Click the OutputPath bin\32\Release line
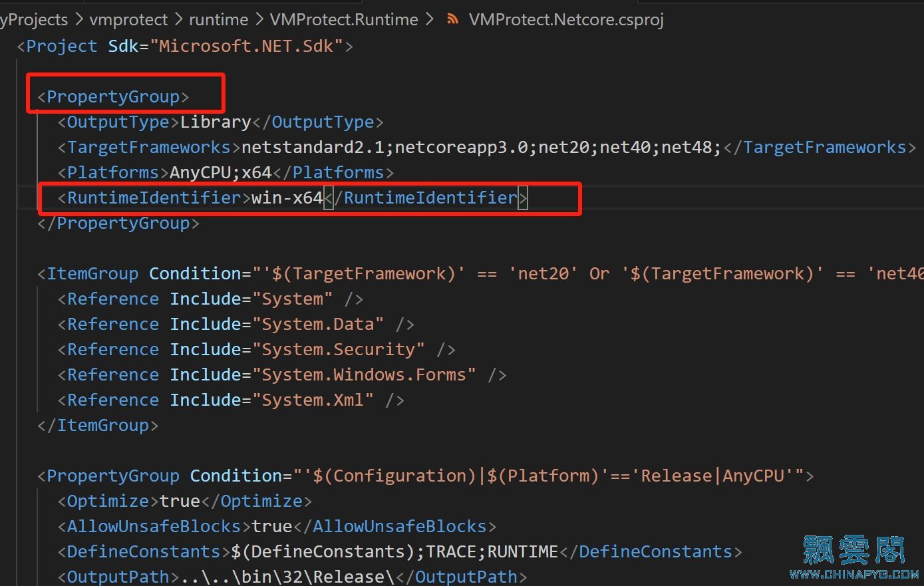Viewport: 924px width, 586px height. tap(293, 576)
